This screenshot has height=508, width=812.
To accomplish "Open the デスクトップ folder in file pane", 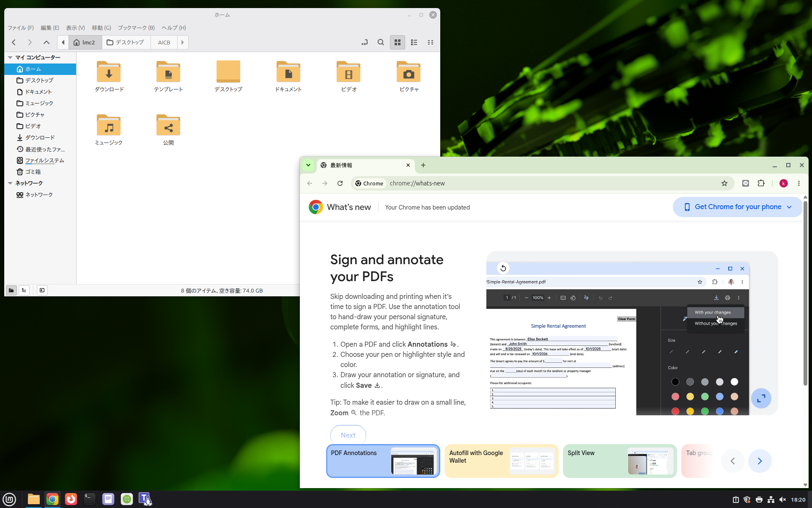I will point(228,72).
